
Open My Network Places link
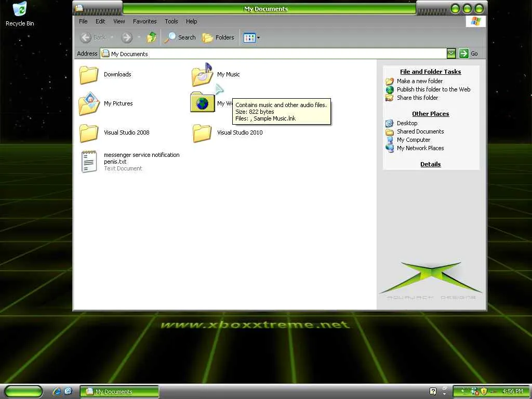pos(420,148)
